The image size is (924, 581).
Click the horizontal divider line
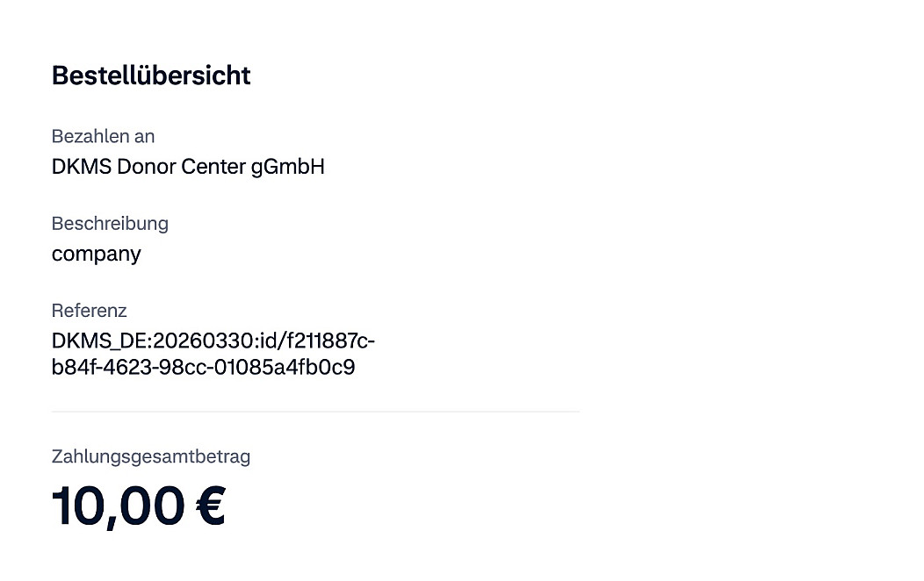315,411
